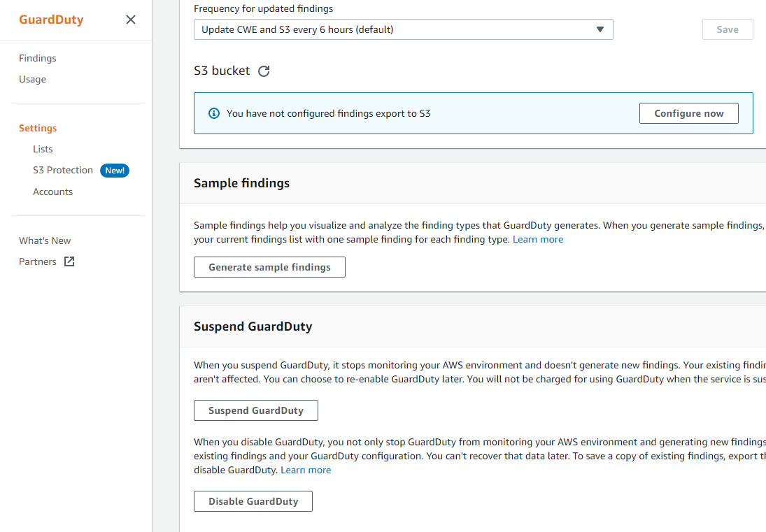Close the GuardDuty navigation panel

pos(131,20)
